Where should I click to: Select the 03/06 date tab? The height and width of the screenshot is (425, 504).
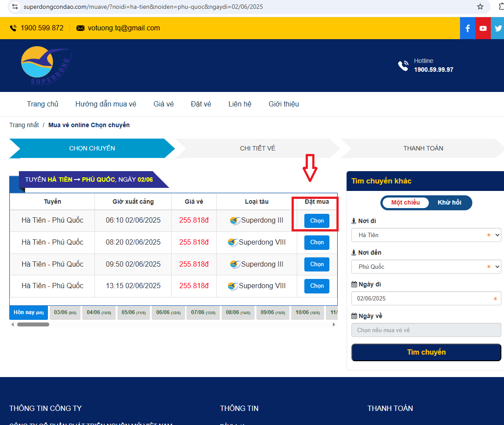65,313
